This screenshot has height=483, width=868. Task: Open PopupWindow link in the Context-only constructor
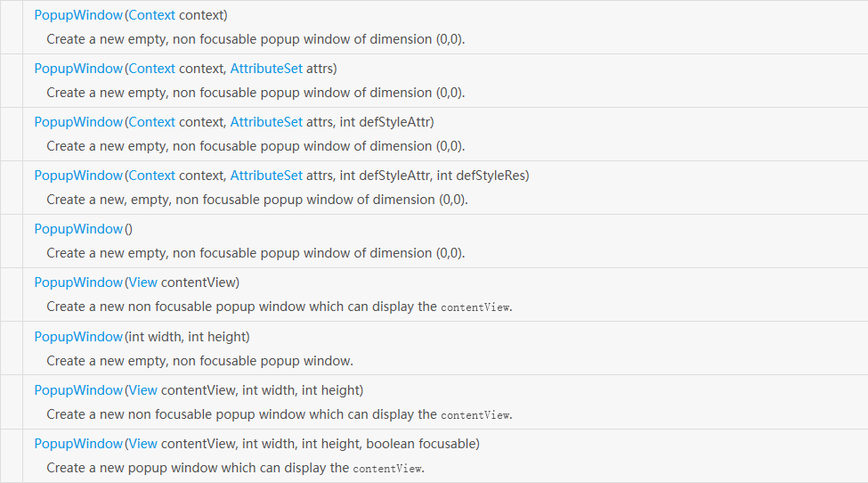[78, 15]
